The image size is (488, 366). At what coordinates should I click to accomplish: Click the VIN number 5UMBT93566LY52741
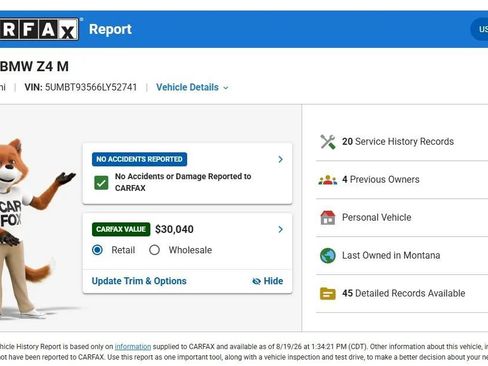(91, 87)
